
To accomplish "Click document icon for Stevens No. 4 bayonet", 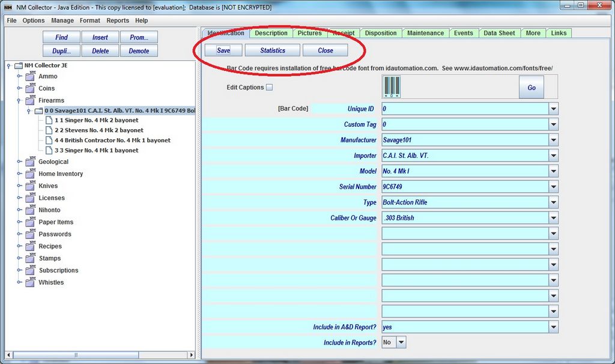I will coord(49,130).
